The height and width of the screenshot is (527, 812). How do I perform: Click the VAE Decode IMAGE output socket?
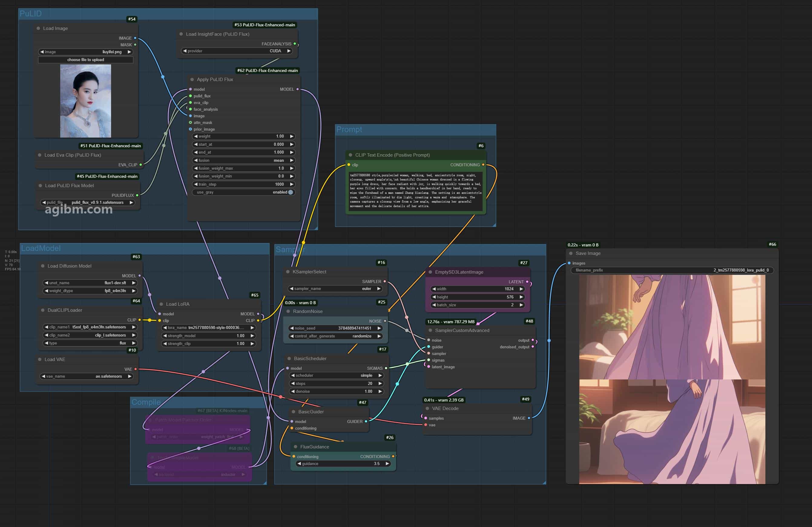point(529,418)
